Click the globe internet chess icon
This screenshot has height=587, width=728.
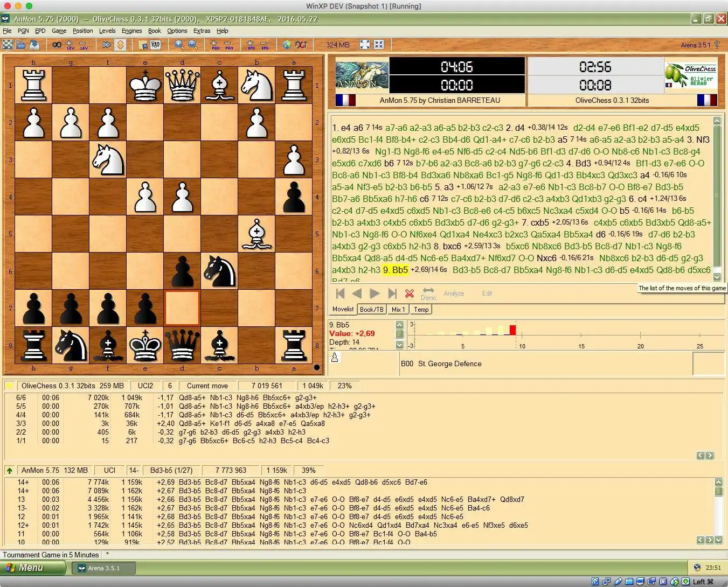point(287,45)
